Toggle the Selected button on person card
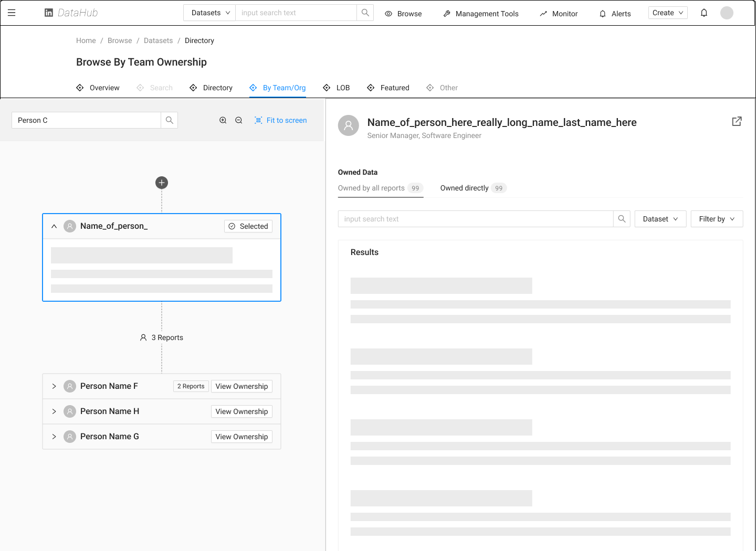The image size is (756, 551). click(248, 226)
